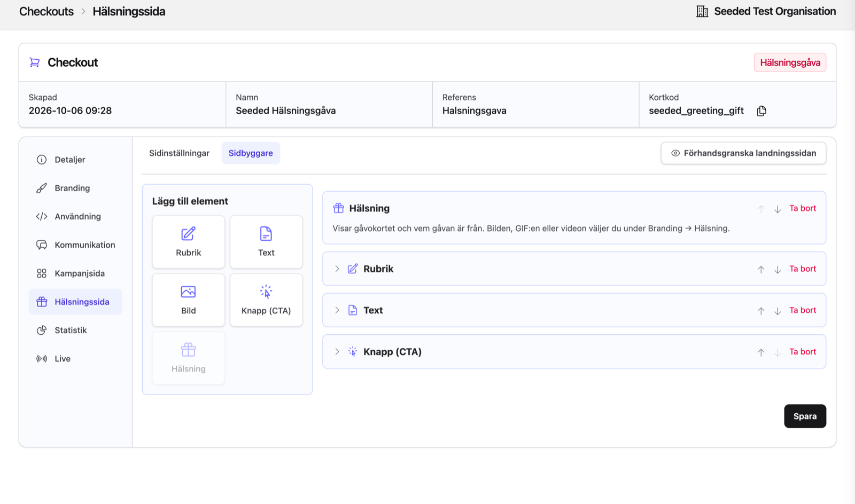The height and width of the screenshot is (504, 855).
Task: Add a Rubrik element
Action: (189, 242)
